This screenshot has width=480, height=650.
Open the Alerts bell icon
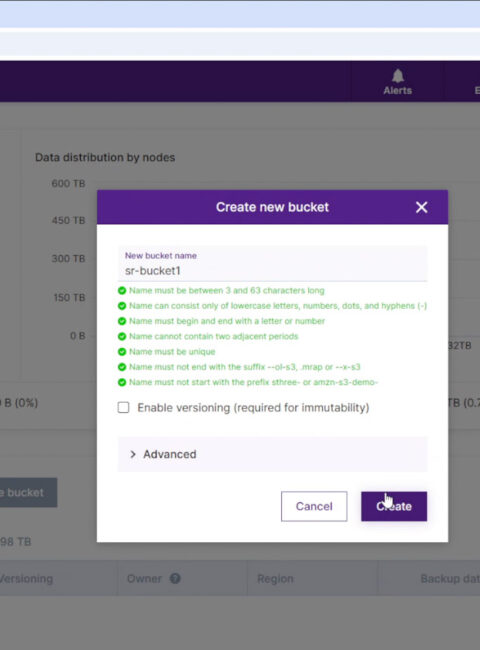click(x=398, y=75)
